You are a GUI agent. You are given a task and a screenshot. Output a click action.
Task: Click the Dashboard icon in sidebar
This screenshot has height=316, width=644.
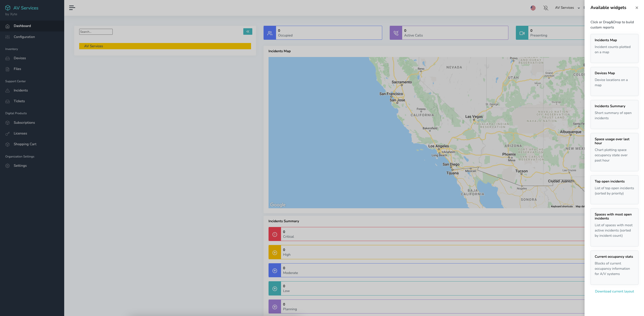pyautogui.click(x=7, y=26)
